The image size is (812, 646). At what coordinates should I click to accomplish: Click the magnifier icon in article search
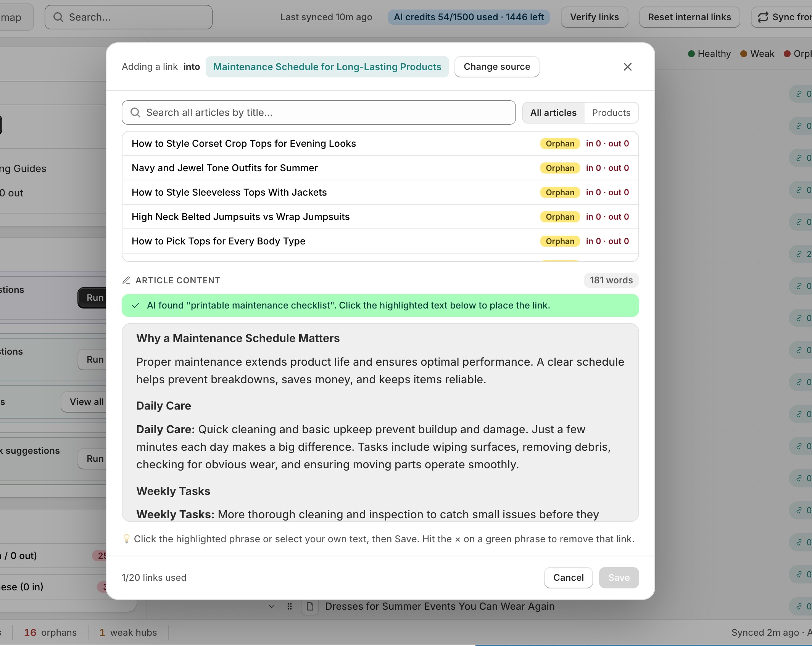(135, 112)
